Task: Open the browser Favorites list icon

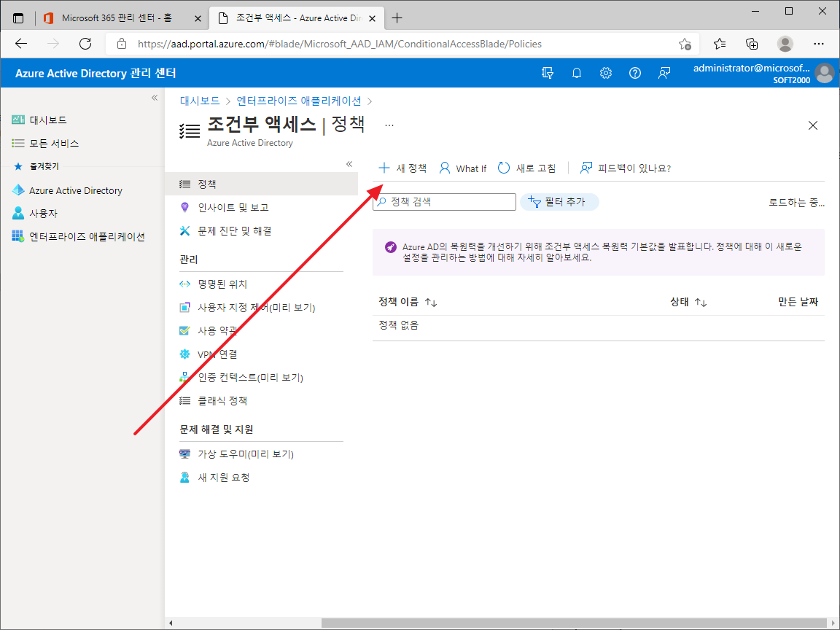Action: point(720,44)
